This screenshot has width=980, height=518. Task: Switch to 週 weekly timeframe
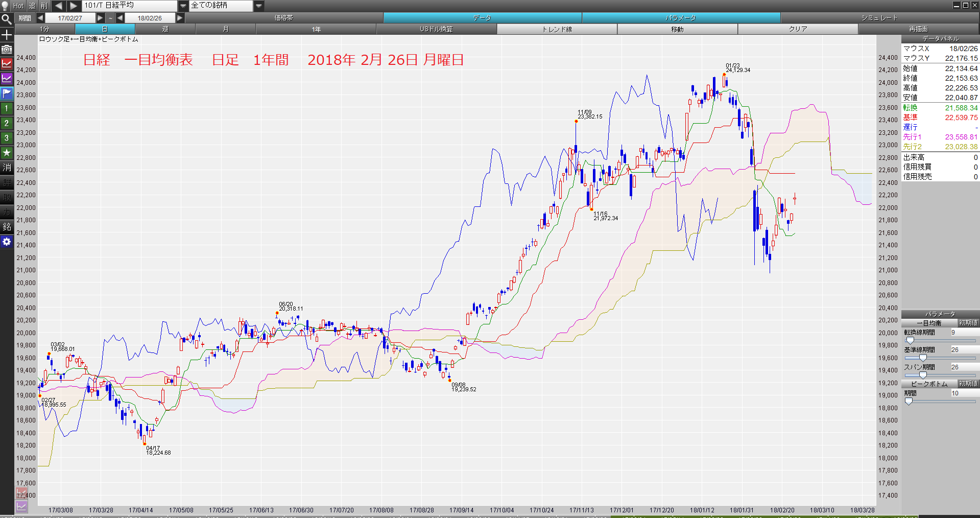tap(165, 29)
